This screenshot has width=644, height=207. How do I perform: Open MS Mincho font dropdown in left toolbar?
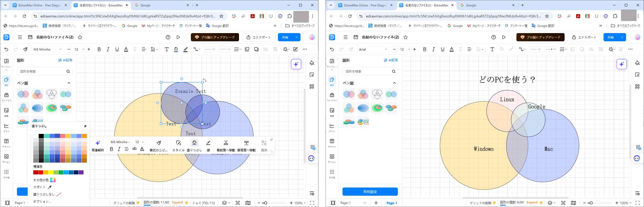pyautogui.click(x=48, y=49)
